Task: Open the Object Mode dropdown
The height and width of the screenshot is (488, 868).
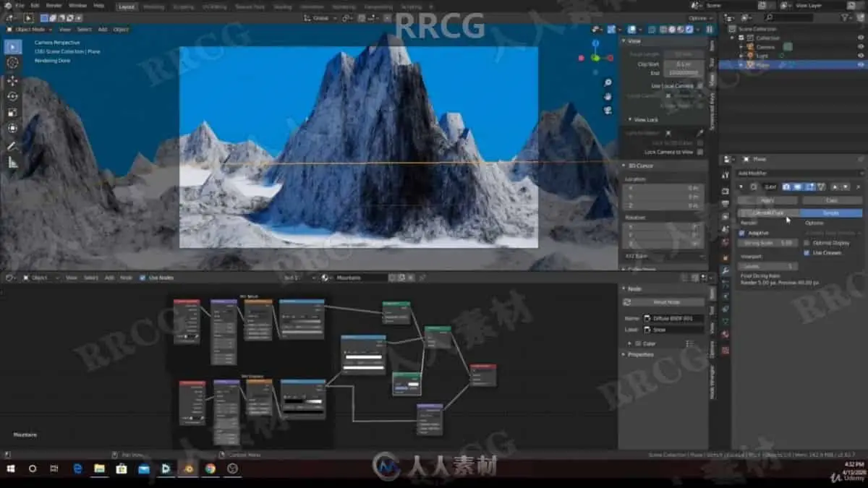Action: pos(28,30)
